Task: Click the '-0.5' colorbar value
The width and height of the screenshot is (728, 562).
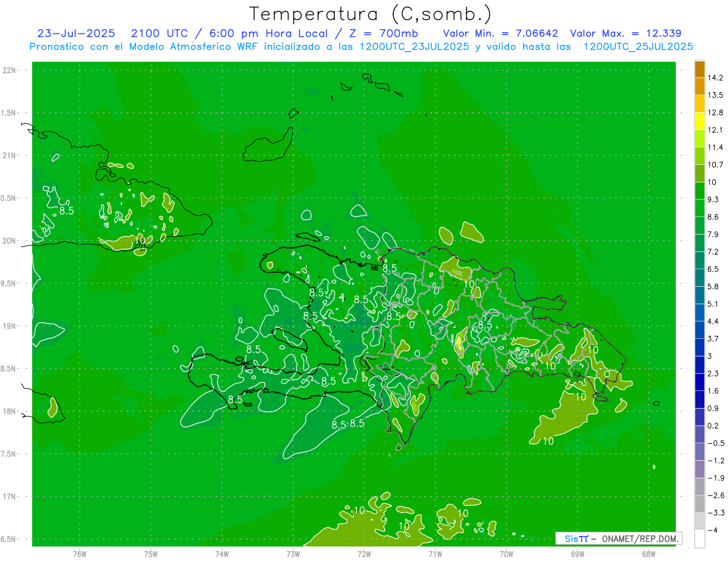Action: pyautogui.click(x=716, y=443)
